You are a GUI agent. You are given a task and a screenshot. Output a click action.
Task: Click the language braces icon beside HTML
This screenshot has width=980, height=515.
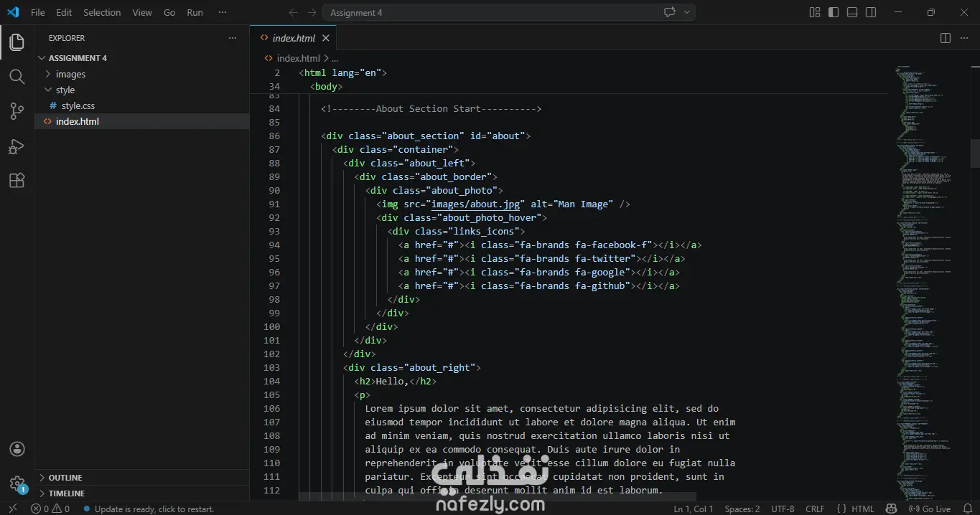pos(841,509)
